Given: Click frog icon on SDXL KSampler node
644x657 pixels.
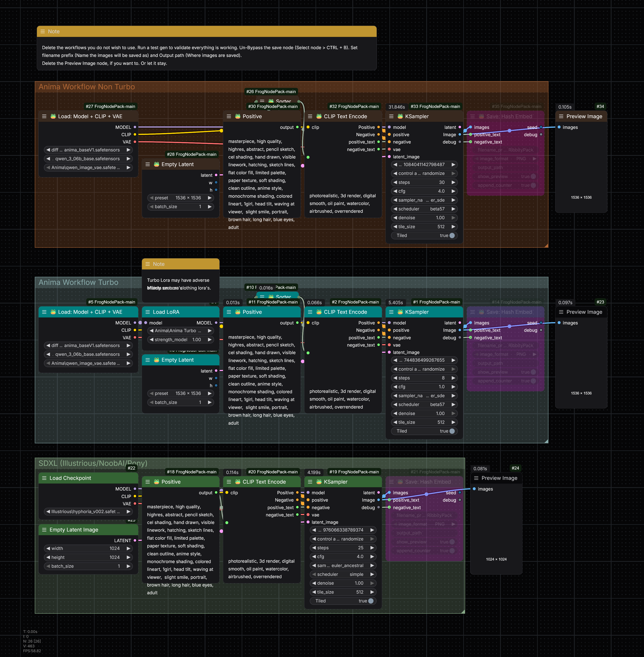Looking at the screenshot, I should (319, 482).
